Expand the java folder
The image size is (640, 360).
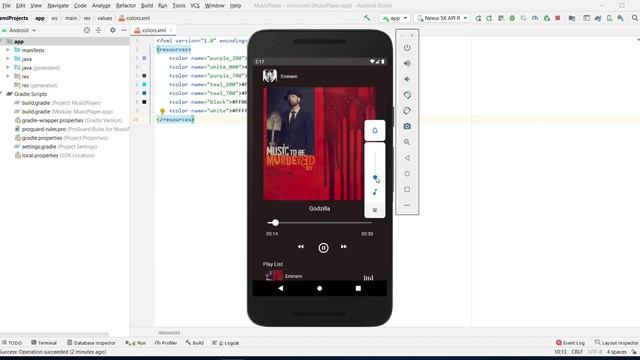click(8, 59)
